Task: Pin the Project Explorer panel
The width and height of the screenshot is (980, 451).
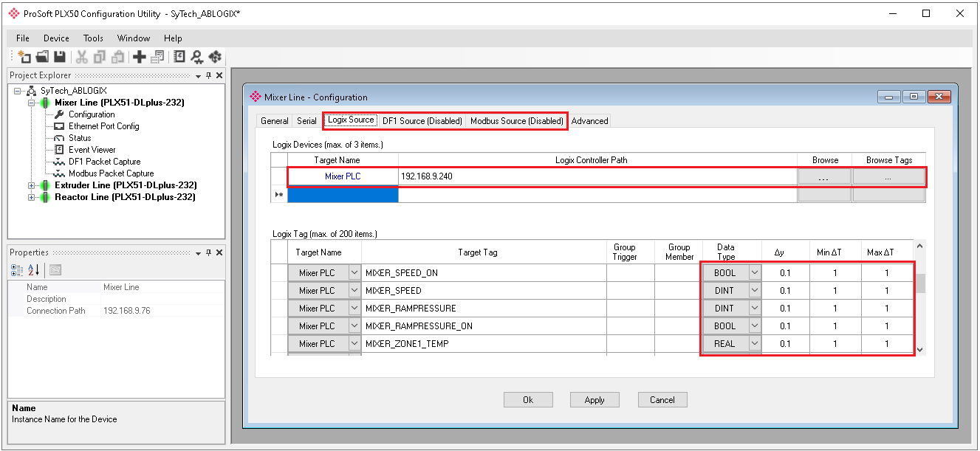Action: pos(209,75)
